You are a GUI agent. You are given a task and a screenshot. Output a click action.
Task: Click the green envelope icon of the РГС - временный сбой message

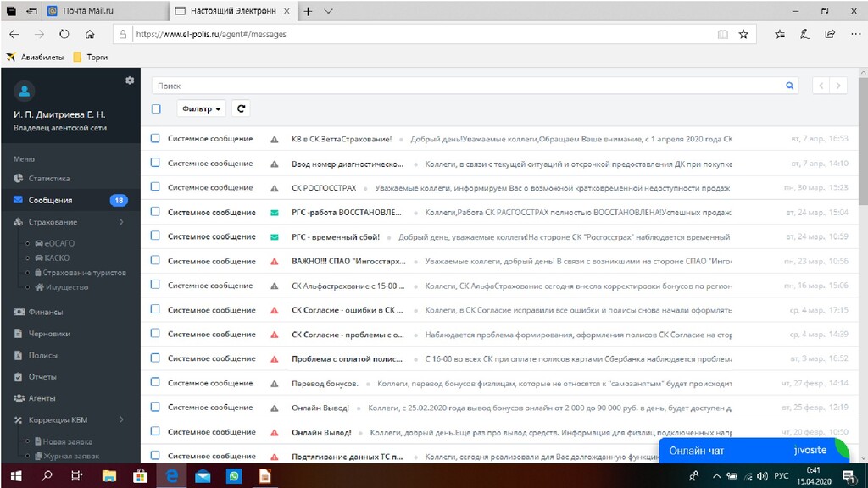pos(274,237)
